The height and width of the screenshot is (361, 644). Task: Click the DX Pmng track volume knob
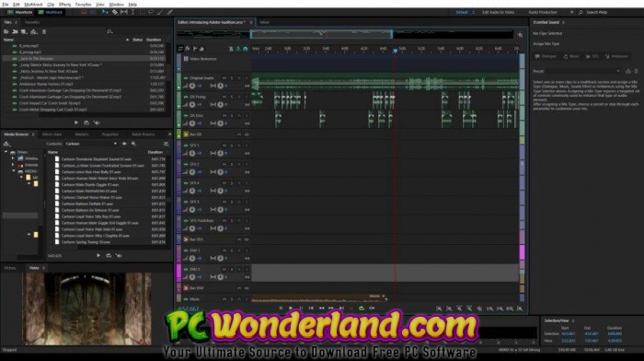coord(191,104)
